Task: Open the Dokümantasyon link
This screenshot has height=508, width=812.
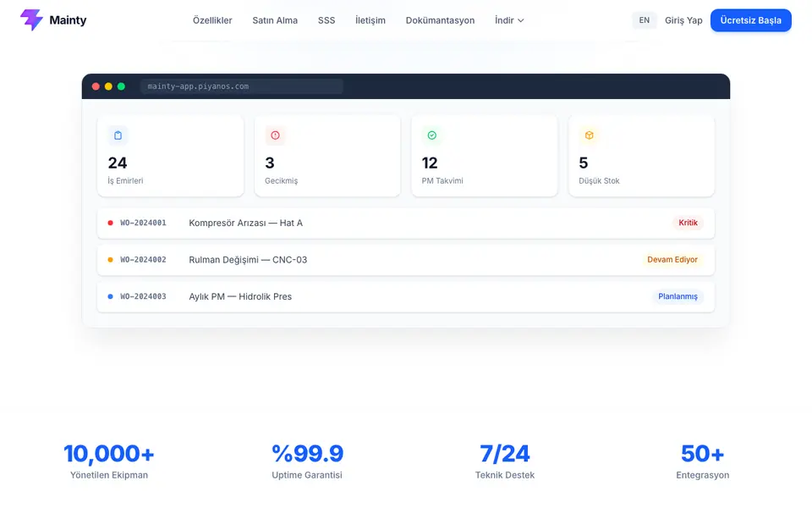Action: (x=440, y=20)
